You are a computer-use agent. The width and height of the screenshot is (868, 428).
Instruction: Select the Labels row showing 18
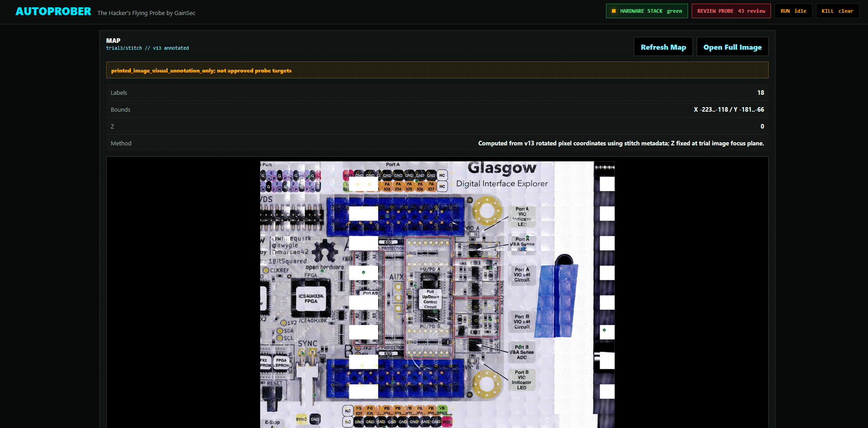(437, 93)
